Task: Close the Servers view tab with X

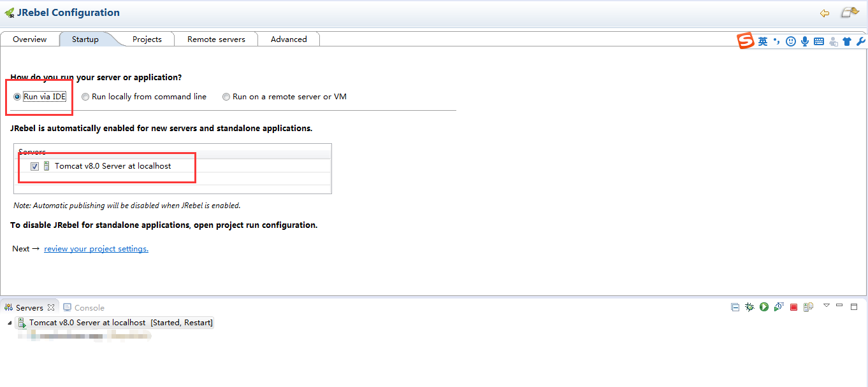Action: pos(51,307)
